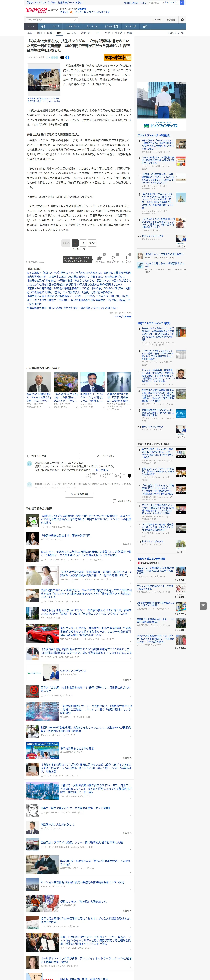Open comment count bubble under headline
This screenshot has height=980, width=210.
pos(48,57)
